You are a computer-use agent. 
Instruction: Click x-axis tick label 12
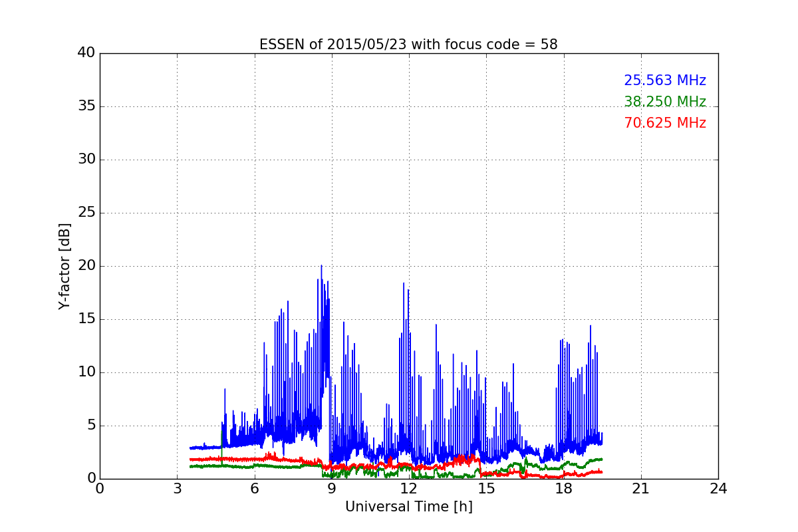[409, 488]
